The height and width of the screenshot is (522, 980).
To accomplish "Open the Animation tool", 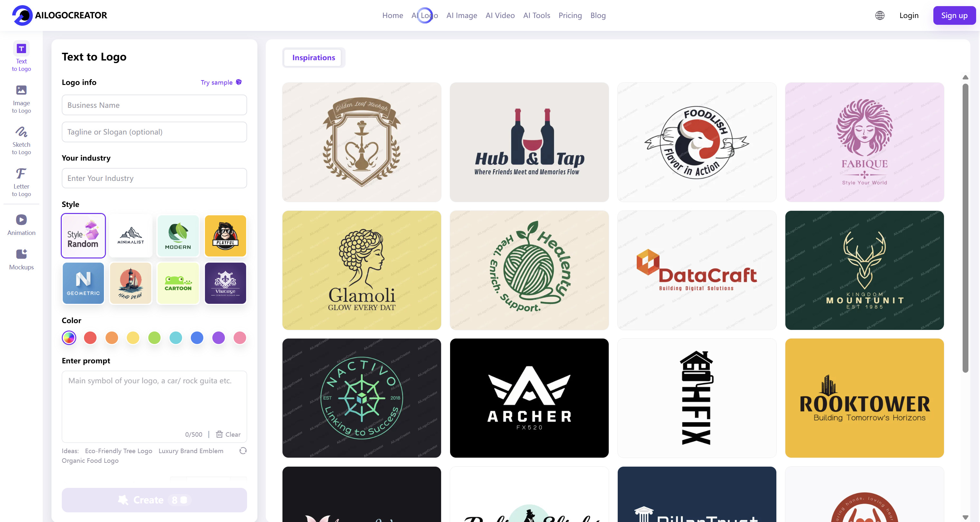I will (21, 225).
